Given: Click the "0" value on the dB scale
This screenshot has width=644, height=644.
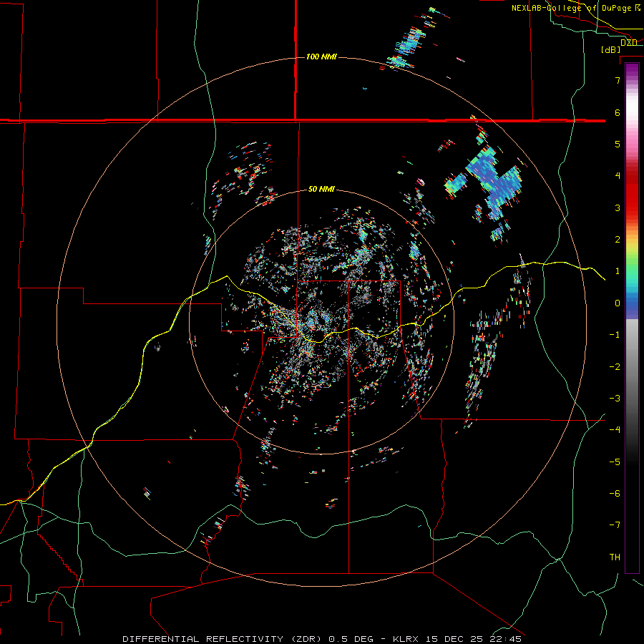Looking at the screenshot, I should [x=618, y=303].
